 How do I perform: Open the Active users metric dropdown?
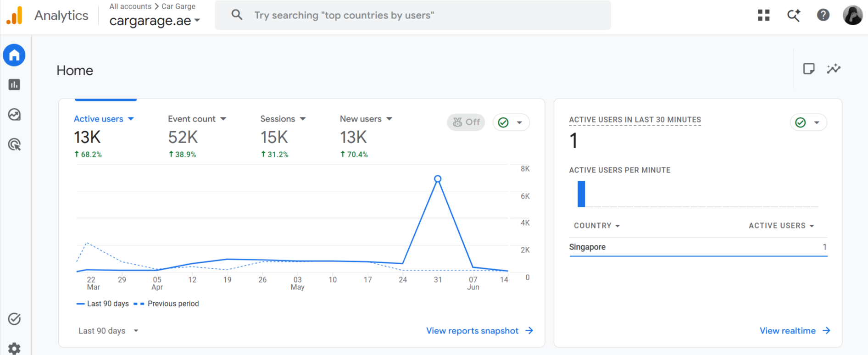(104, 119)
